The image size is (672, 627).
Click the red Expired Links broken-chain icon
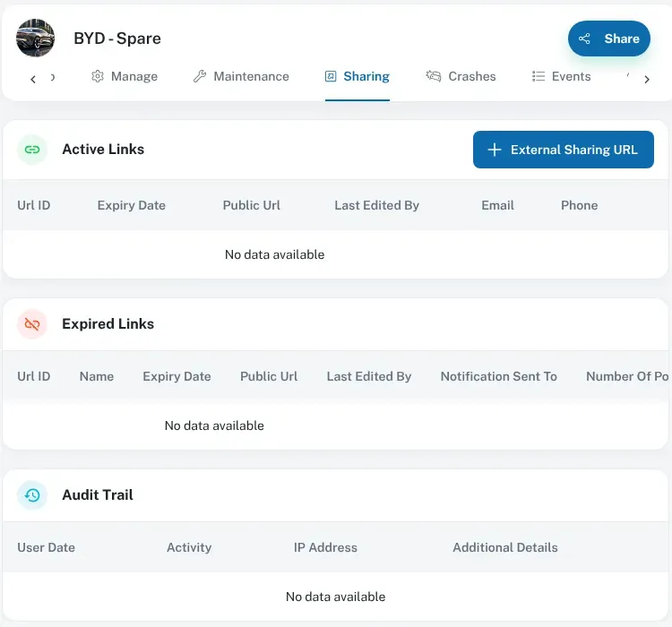pos(32,324)
